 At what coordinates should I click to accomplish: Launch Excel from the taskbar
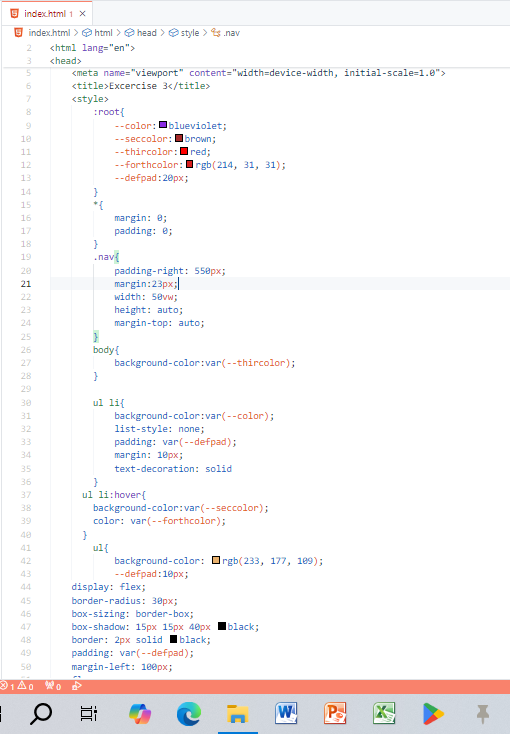tap(384, 713)
